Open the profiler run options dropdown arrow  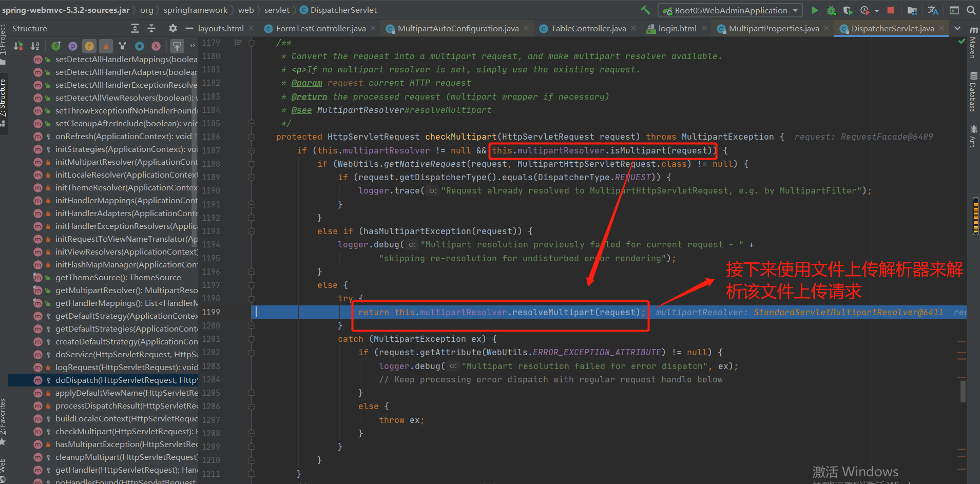tap(876, 11)
